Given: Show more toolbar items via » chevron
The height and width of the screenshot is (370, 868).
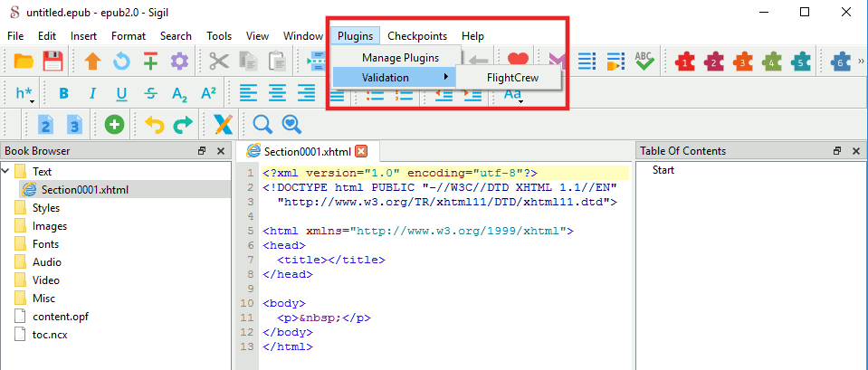Looking at the screenshot, I should (861, 61).
